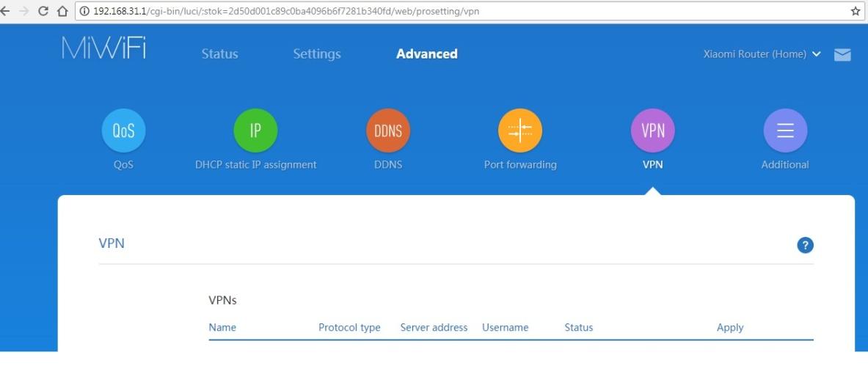Open the QoS circle icon
Viewport: 868px width, 388px height.
click(123, 132)
